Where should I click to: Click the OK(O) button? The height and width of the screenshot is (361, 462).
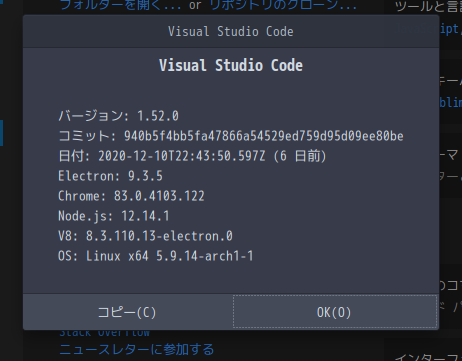[x=335, y=312]
